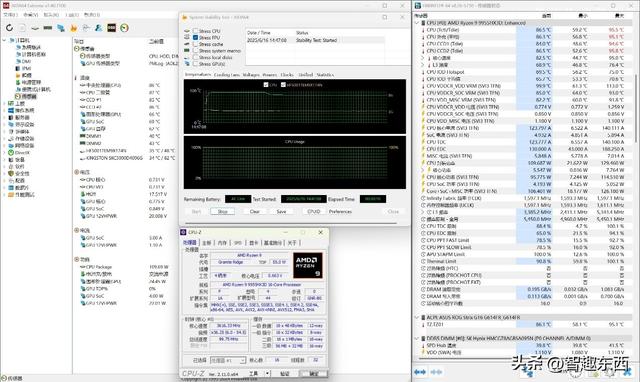Collapse the CPU AMD Ryzen 9 sensor group in HWiNFO
Screen dimensions: 640x382
[x=417, y=23]
